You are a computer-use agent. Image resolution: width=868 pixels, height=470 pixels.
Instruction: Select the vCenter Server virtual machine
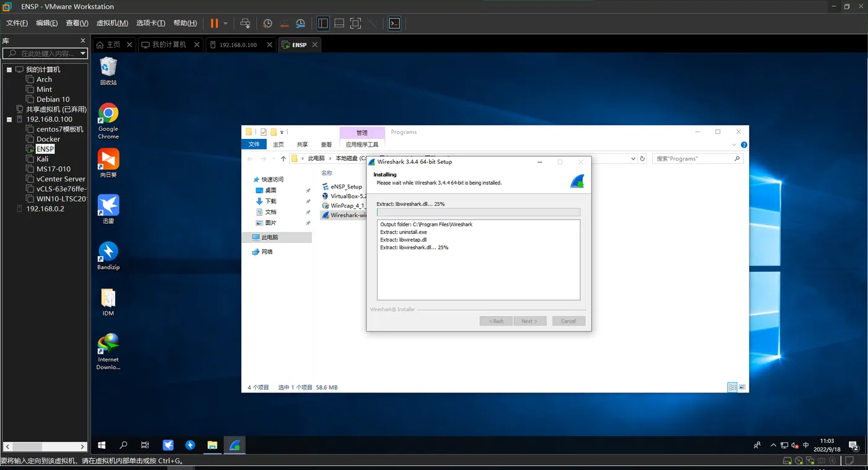pyautogui.click(x=61, y=179)
